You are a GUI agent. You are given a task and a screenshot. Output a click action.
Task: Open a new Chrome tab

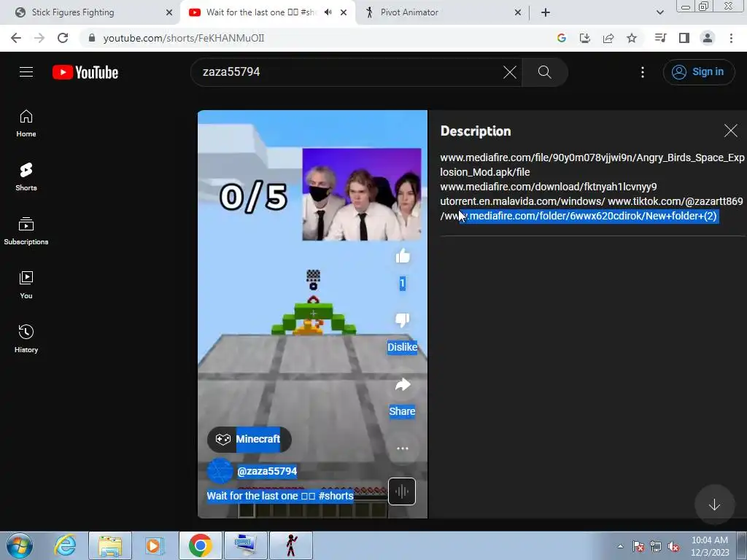point(546,12)
